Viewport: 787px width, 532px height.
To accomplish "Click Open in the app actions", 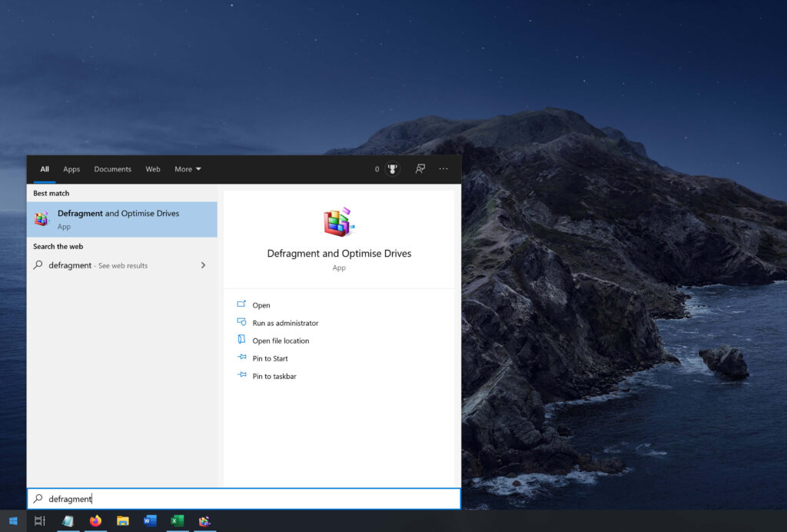I will [261, 305].
